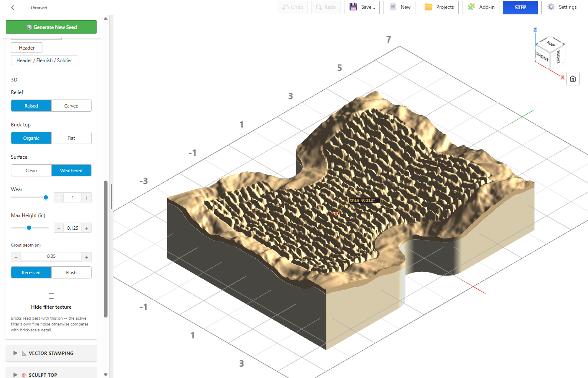Screen dimensions: 588x378
Task: Click Generate New Seed button
Action: pyautogui.click(x=51, y=27)
